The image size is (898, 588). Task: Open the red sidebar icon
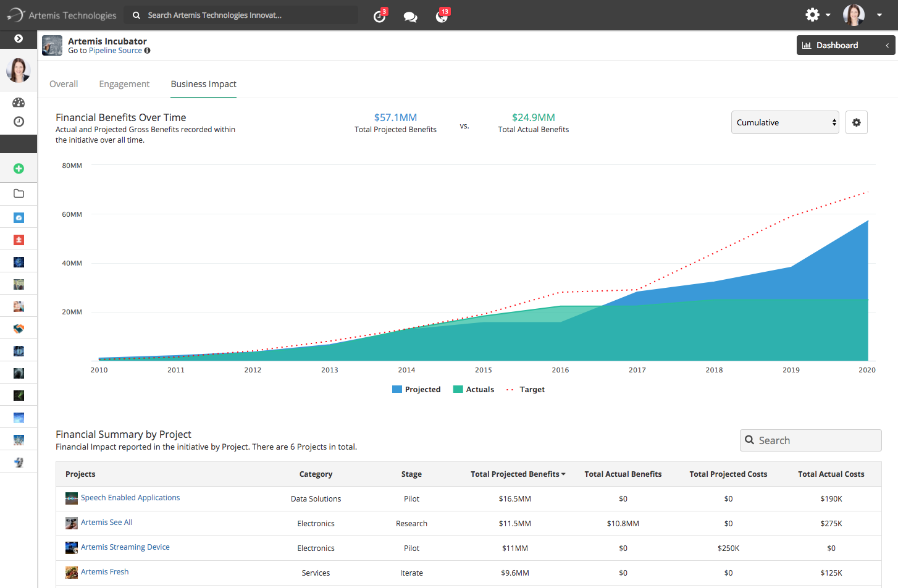tap(19, 240)
